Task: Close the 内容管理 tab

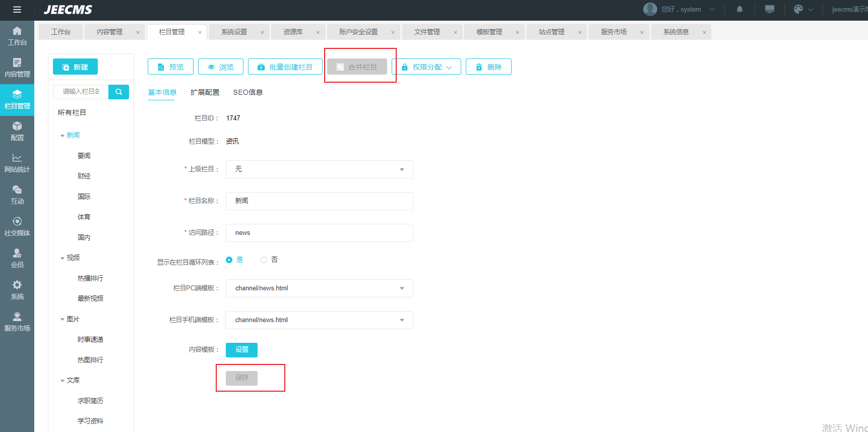Action: coord(138,32)
